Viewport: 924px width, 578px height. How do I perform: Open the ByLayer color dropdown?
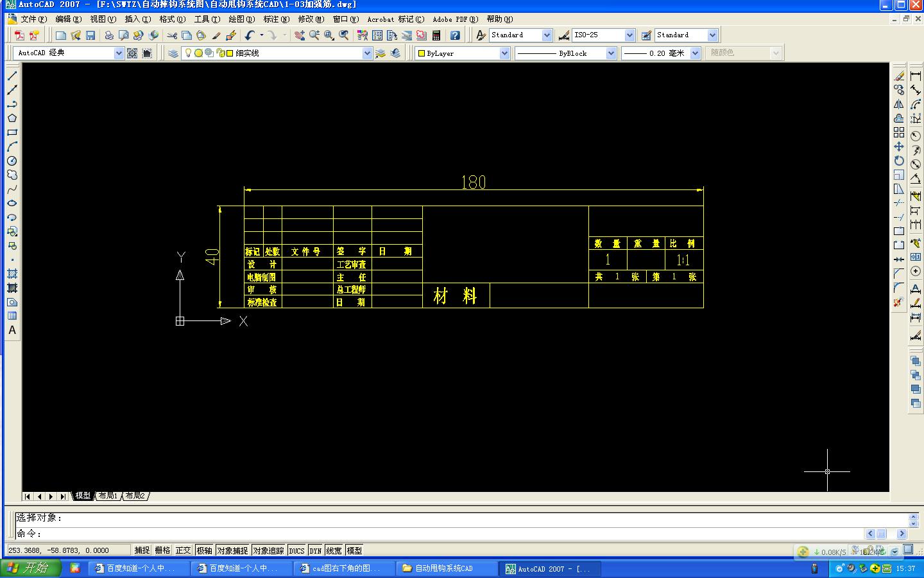pyautogui.click(x=504, y=53)
